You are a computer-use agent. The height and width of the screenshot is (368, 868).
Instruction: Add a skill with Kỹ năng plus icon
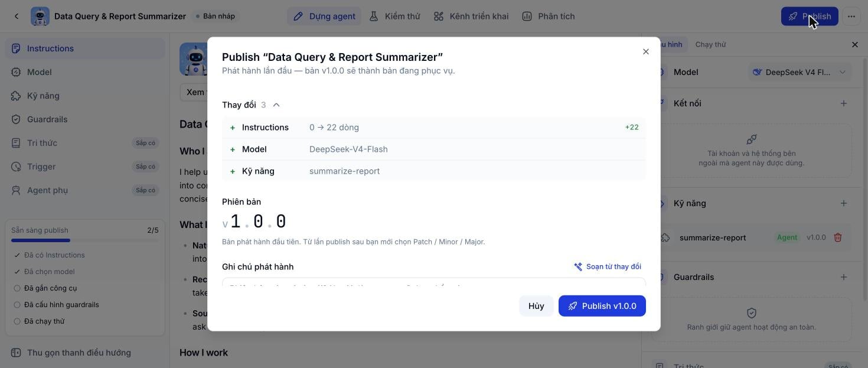click(843, 203)
